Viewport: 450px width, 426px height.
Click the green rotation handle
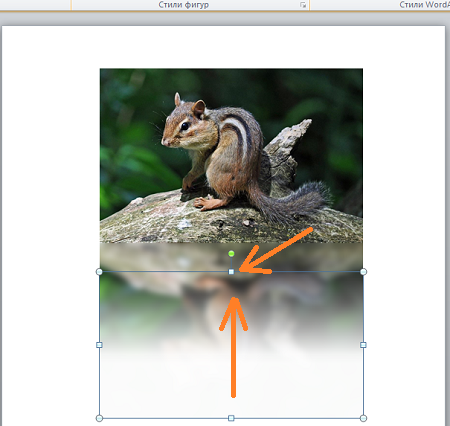coord(231,254)
